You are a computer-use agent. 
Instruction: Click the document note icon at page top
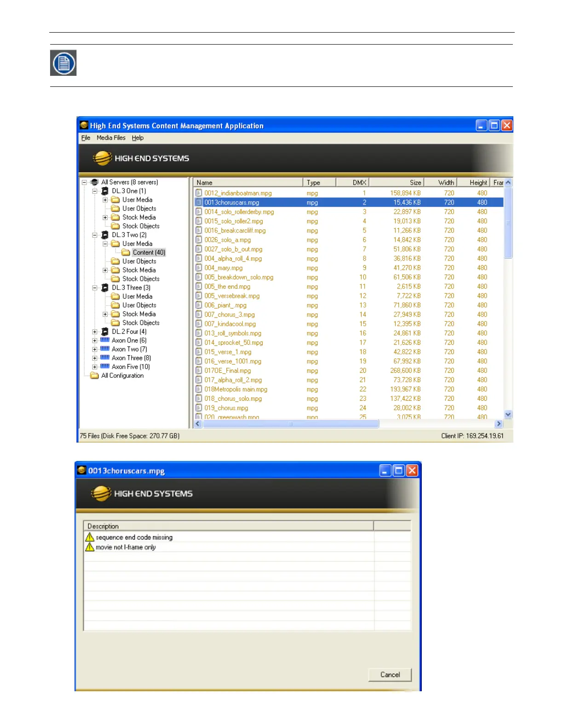tap(63, 63)
